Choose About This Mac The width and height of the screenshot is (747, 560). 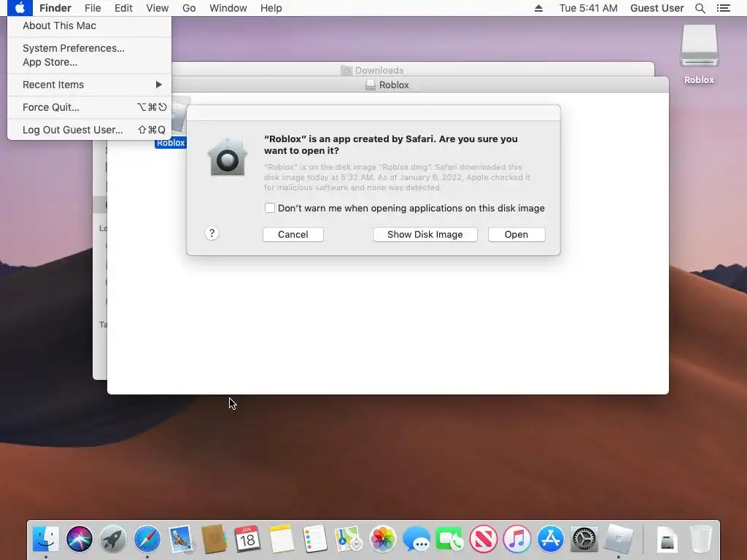click(89, 26)
